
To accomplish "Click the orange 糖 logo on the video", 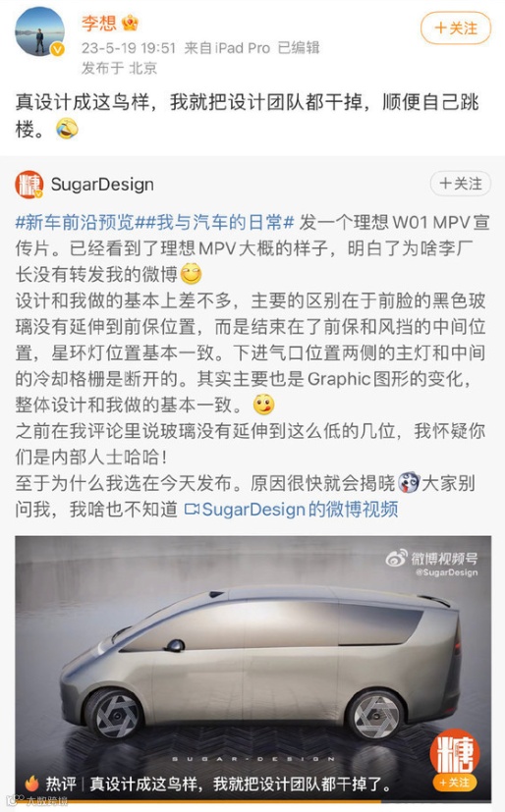I will point(455,753).
